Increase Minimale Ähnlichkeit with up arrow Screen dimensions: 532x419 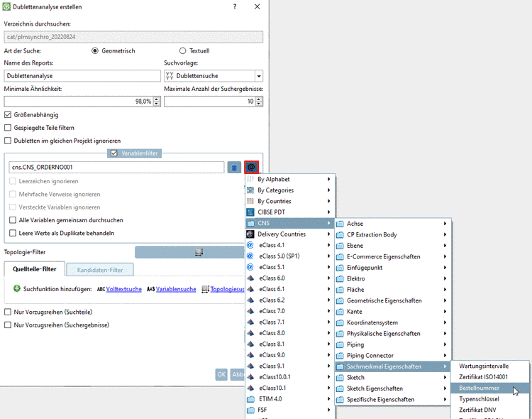(157, 99)
